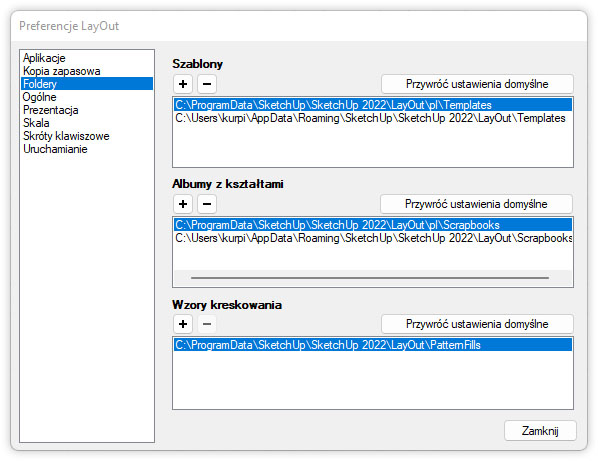
Task: Add folder under Albumy z kształtami
Action: click(x=183, y=204)
